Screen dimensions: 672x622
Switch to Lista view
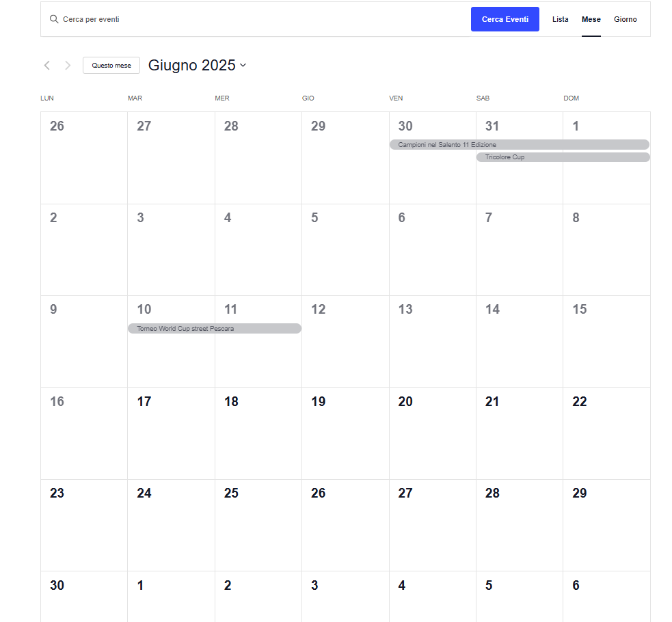[560, 19]
